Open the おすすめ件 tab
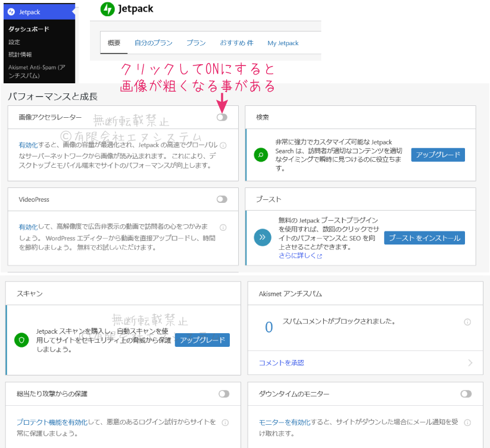This screenshot has width=490, height=448. click(236, 43)
